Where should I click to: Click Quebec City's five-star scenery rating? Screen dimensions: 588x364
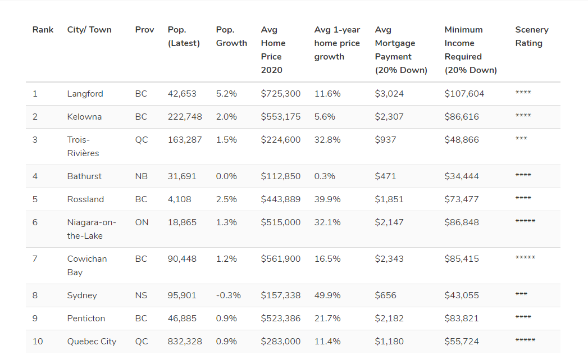coord(525,341)
